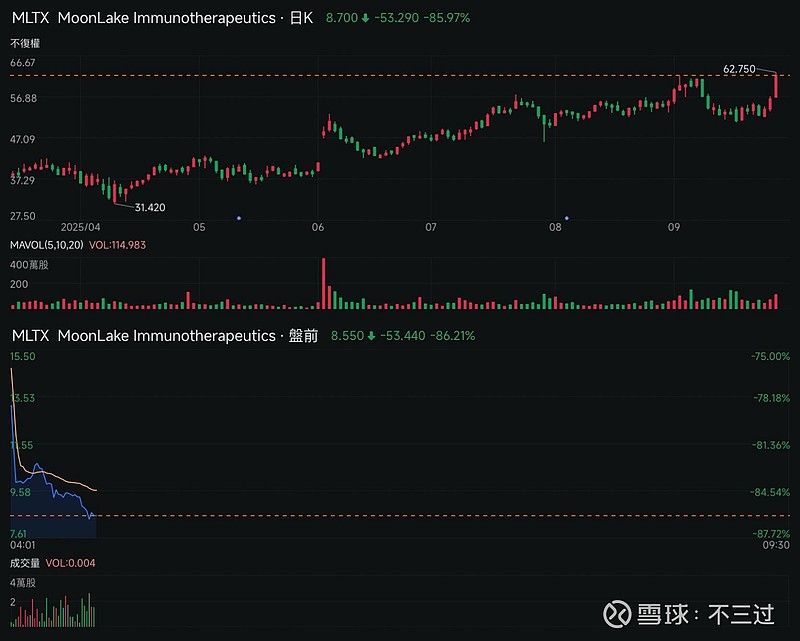Screen dimensions: 800x641
Task: Click the percentage change -85.97%
Action: point(447,18)
